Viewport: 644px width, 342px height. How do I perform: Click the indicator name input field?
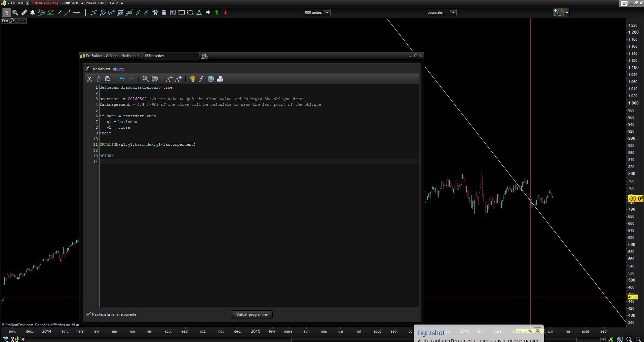pos(171,56)
